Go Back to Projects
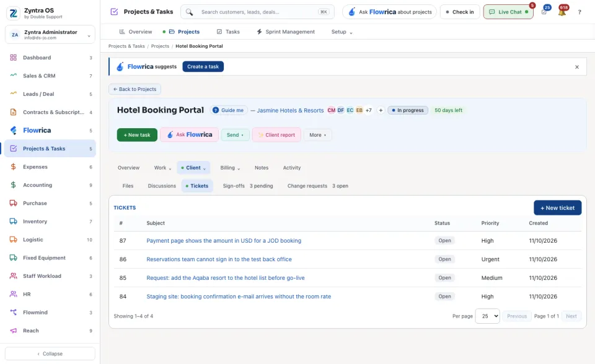 tap(134, 89)
